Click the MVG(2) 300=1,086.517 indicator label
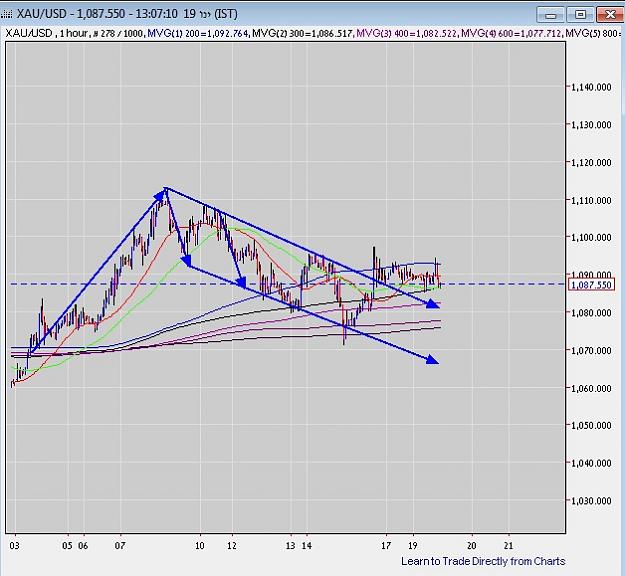This screenshot has width=625, height=576. (303, 33)
